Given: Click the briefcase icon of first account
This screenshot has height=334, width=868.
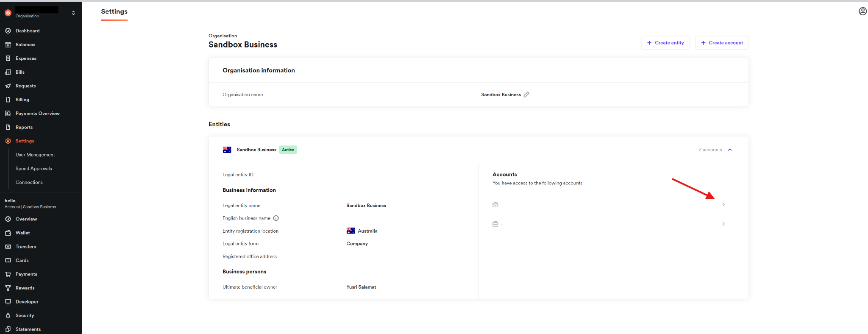Looking at the screenshot, I should (x=495, y=205).
